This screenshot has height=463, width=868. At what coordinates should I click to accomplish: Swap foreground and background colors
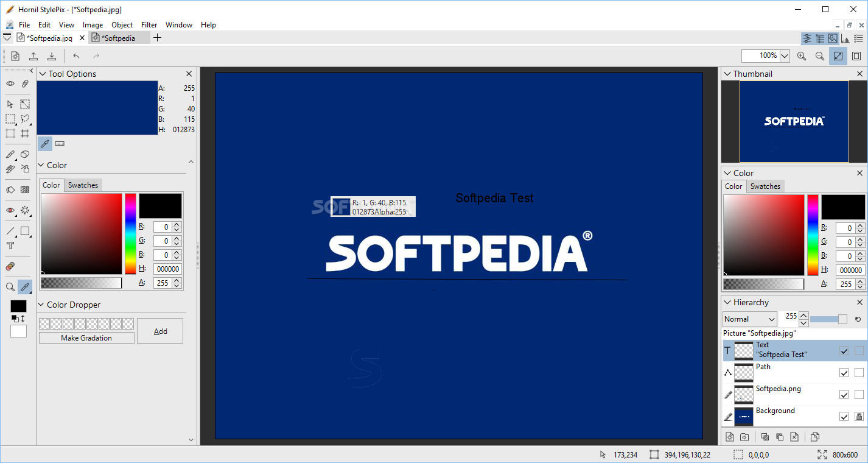click(x=23, y=319)
